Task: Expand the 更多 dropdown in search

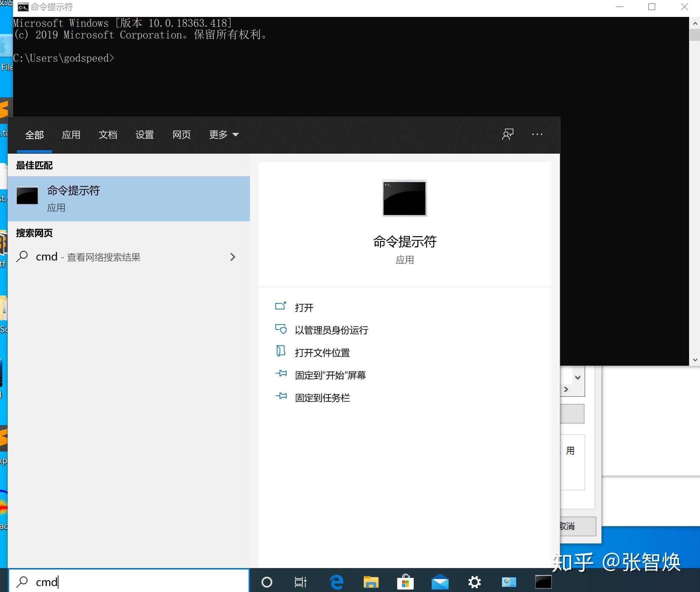Action: click(x=224, y=135)
